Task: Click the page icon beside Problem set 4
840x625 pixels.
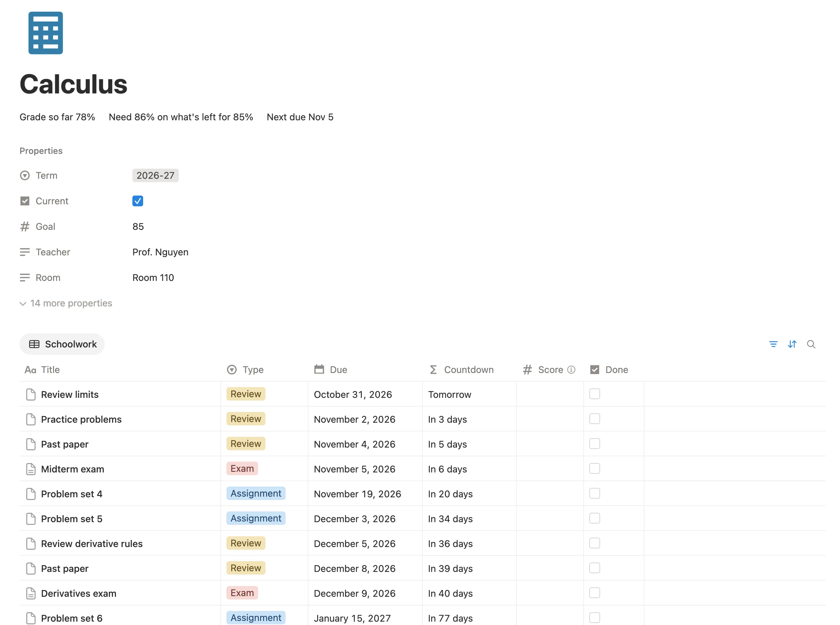Action: pos(31,494)
